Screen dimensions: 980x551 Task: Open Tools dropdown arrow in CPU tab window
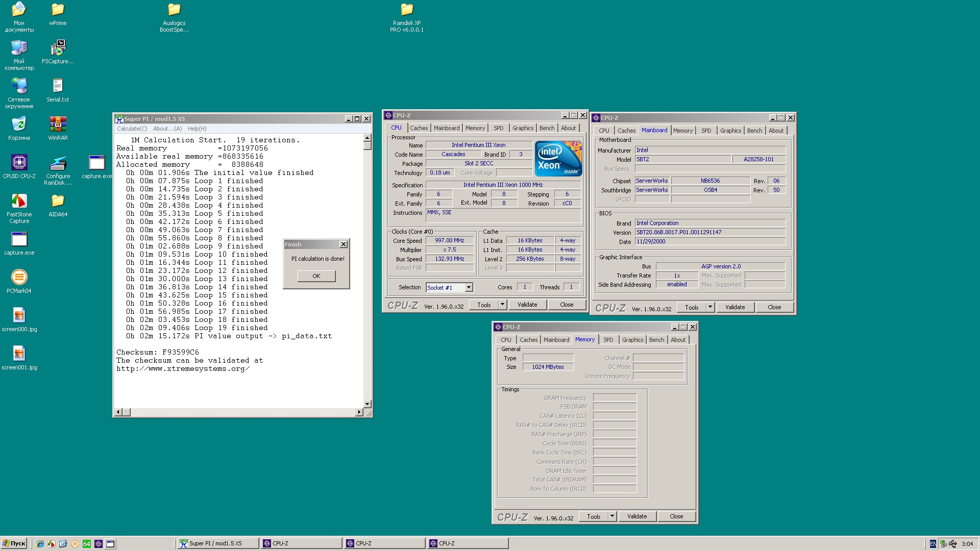click(502, 305)
